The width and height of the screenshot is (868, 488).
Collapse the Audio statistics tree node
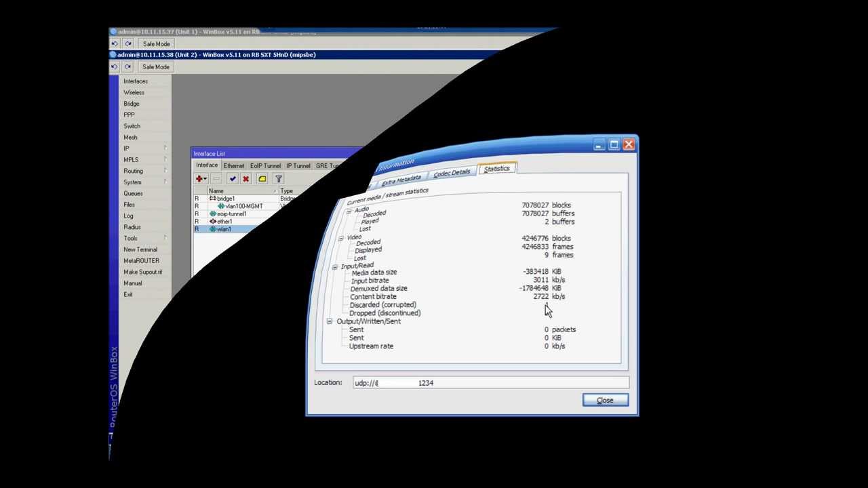pos(349,212)
